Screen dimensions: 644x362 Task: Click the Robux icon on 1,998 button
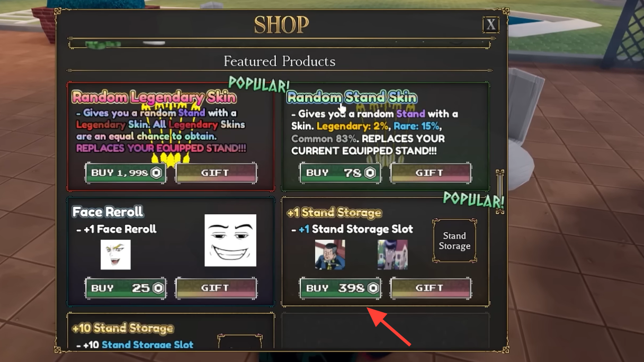click(157, 173)
